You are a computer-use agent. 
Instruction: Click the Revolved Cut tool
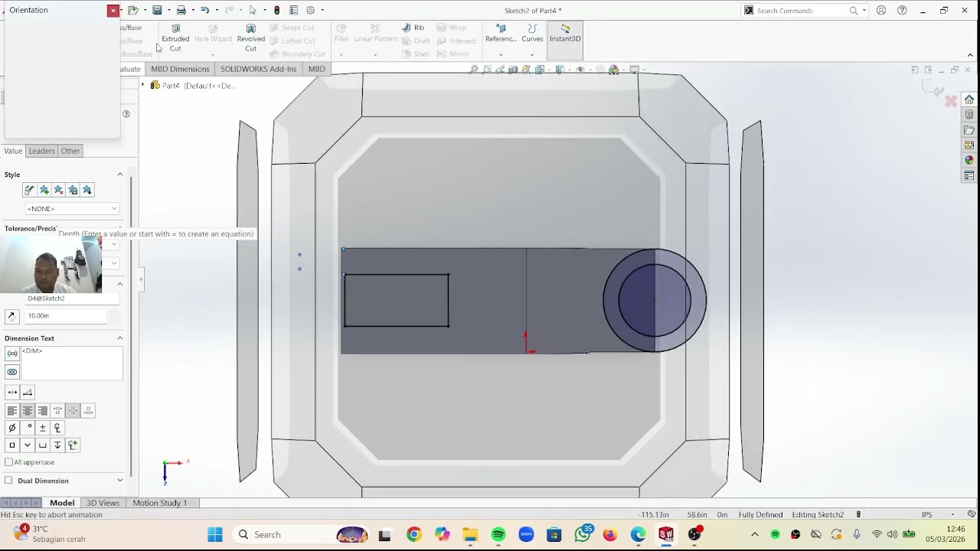[250, 38]
